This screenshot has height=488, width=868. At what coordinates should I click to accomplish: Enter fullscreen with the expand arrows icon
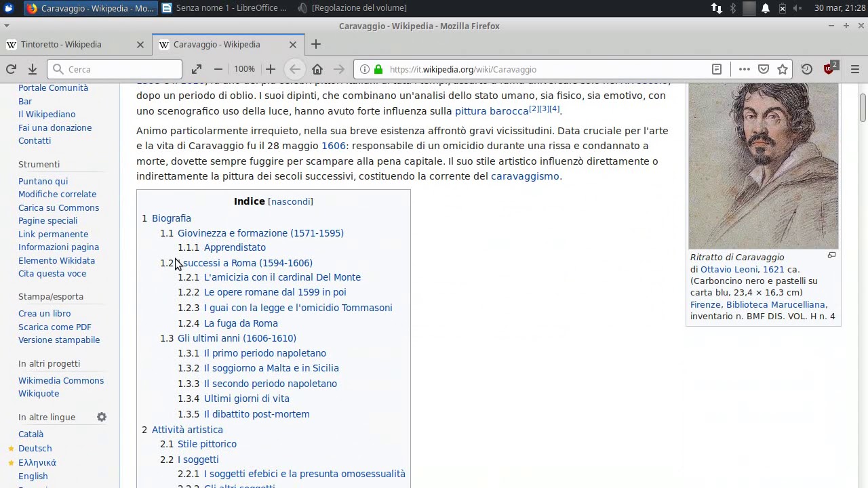coord(197,69)
